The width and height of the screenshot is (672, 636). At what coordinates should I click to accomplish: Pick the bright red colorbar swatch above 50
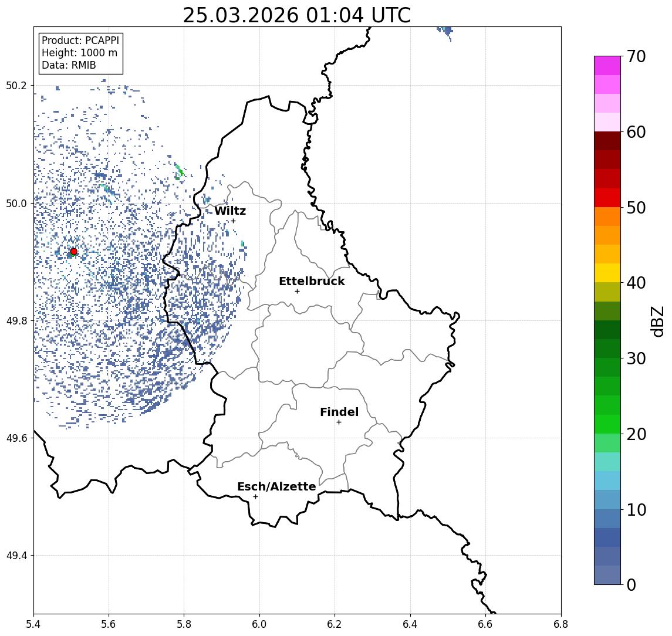(x=607, y=198)
